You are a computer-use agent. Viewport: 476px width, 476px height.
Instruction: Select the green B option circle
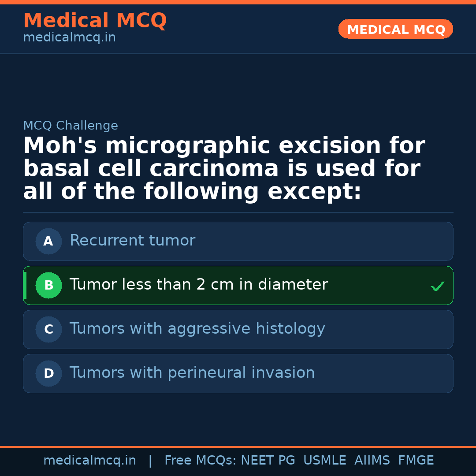tap(48, 285)
